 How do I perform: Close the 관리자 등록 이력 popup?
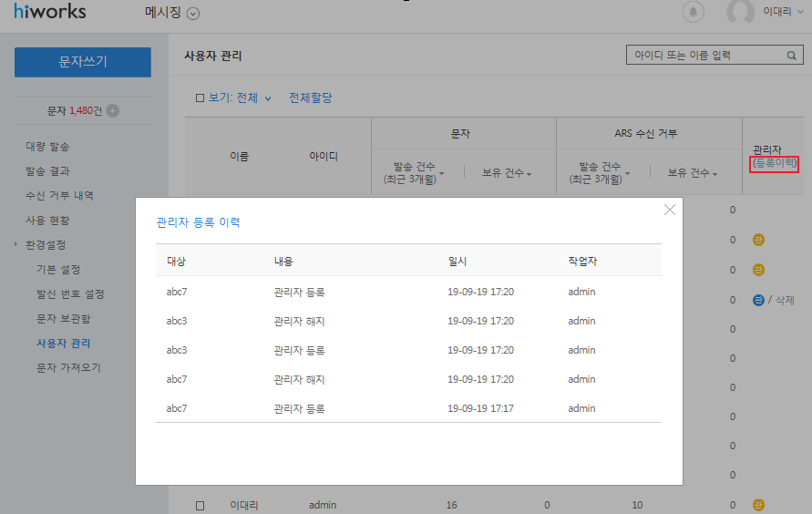click(x=670, y=210)
